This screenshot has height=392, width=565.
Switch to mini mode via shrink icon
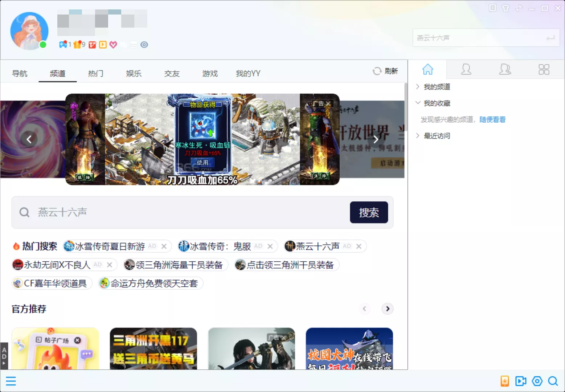(x=519, y=8)
